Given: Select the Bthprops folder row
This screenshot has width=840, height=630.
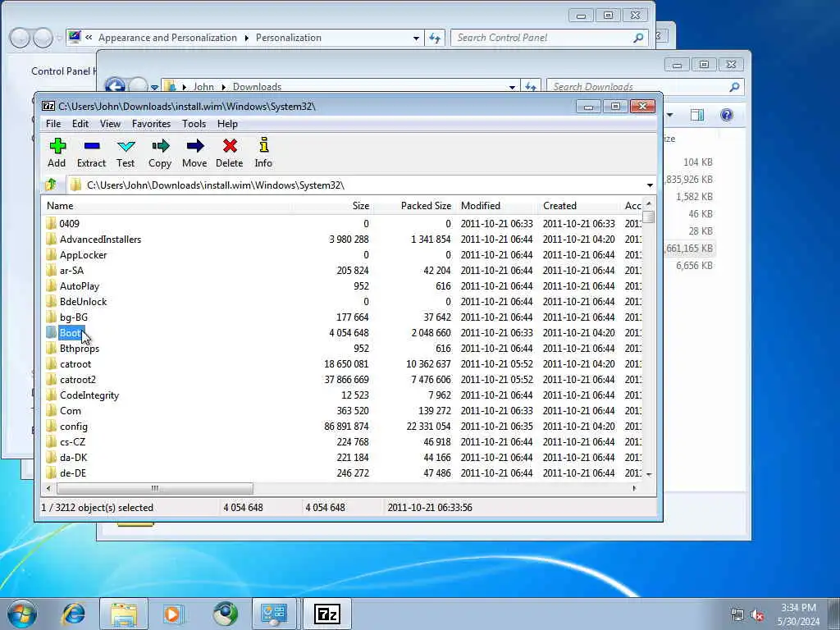Looking at the screenshot, I should coord(343,348).
